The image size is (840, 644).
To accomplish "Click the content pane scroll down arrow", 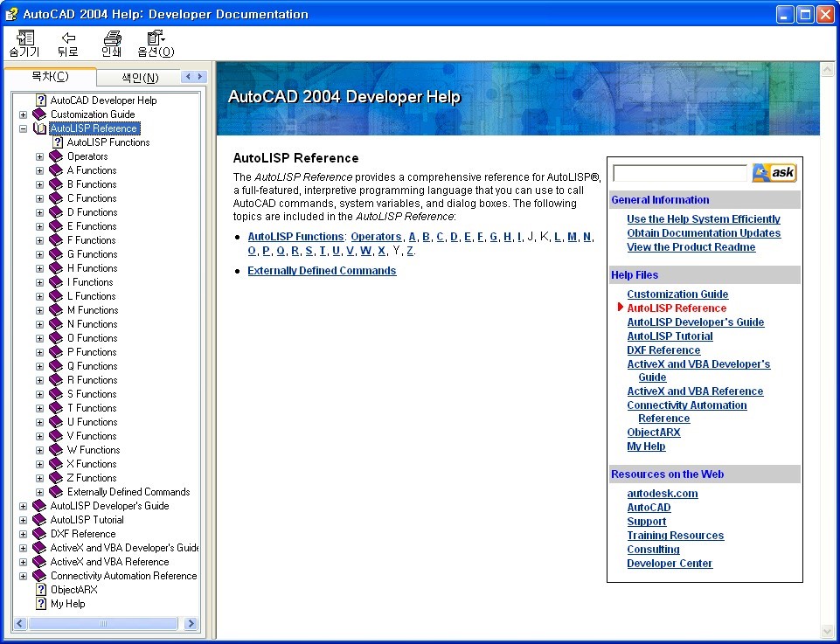I will (x=827, y=633).
